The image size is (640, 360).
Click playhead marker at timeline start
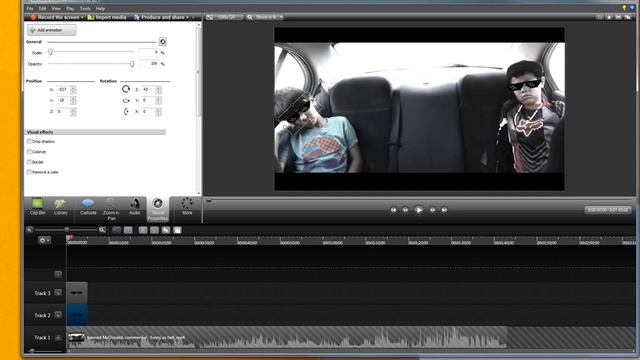click(69, 237)
